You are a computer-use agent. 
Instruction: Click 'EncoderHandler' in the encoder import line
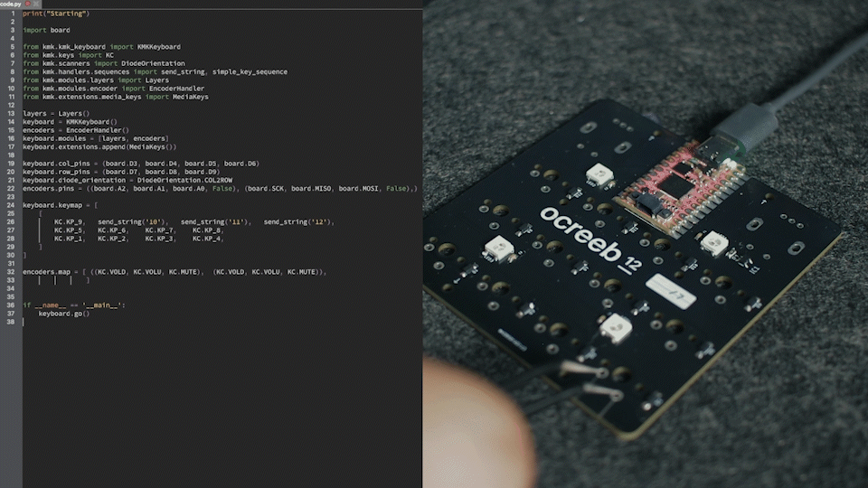click(176, 89)
